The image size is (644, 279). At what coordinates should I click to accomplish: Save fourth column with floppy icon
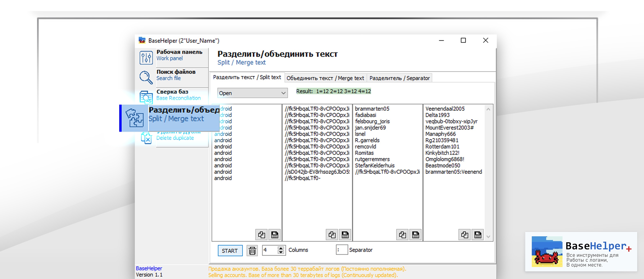click(x=478, y=235)
